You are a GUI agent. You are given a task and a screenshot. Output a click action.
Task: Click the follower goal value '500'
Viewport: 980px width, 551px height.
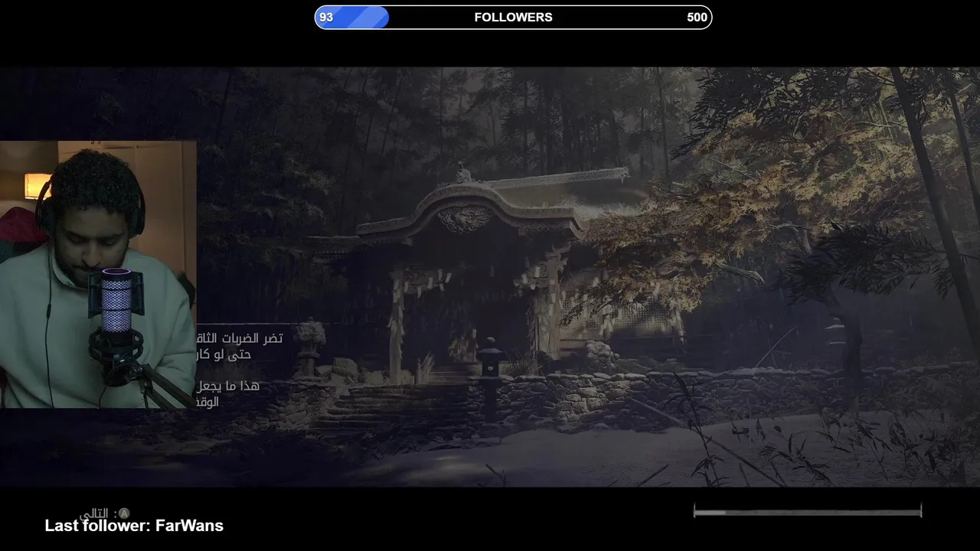[697, 18]
